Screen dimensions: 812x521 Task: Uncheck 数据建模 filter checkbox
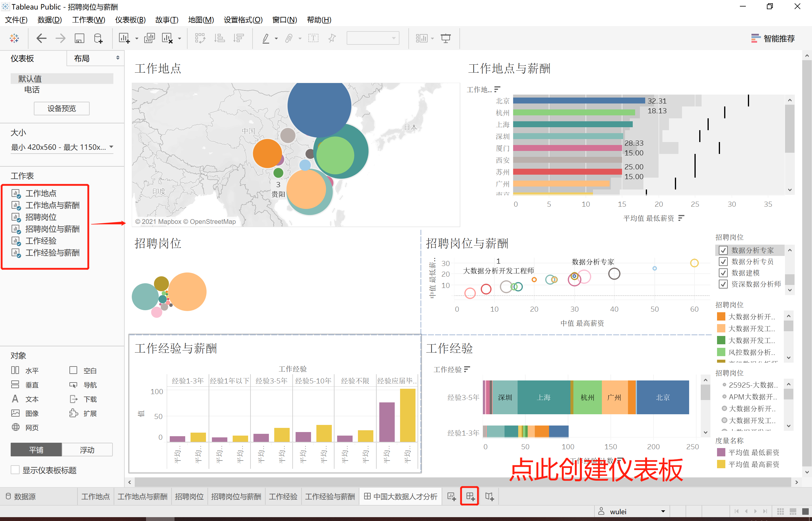(x=723, y=273)
